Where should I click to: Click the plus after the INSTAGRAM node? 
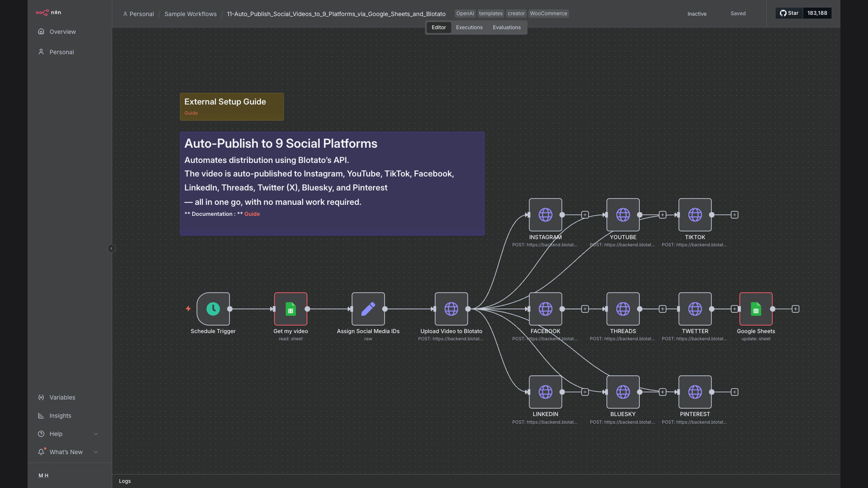[585, 215]
